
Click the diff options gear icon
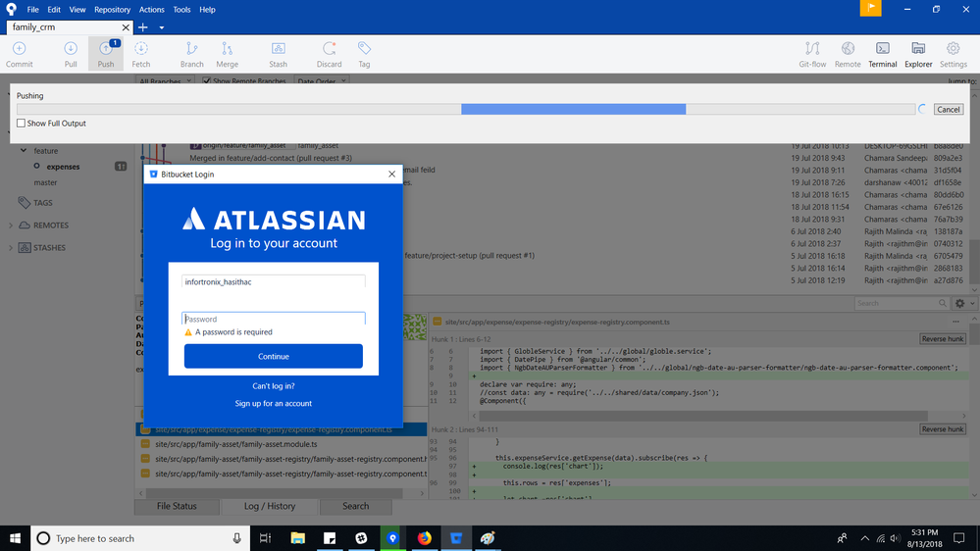(x=960, y=303)
